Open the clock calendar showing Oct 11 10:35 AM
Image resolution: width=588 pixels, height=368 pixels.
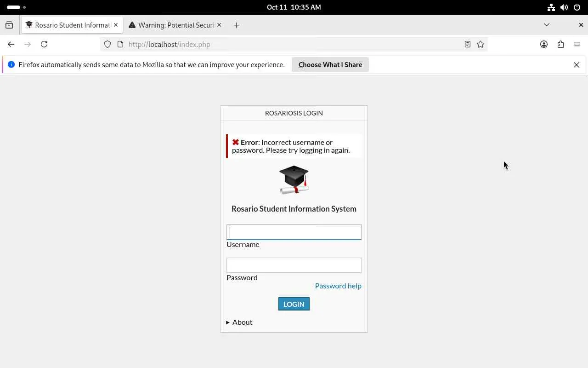coord(294,7)
